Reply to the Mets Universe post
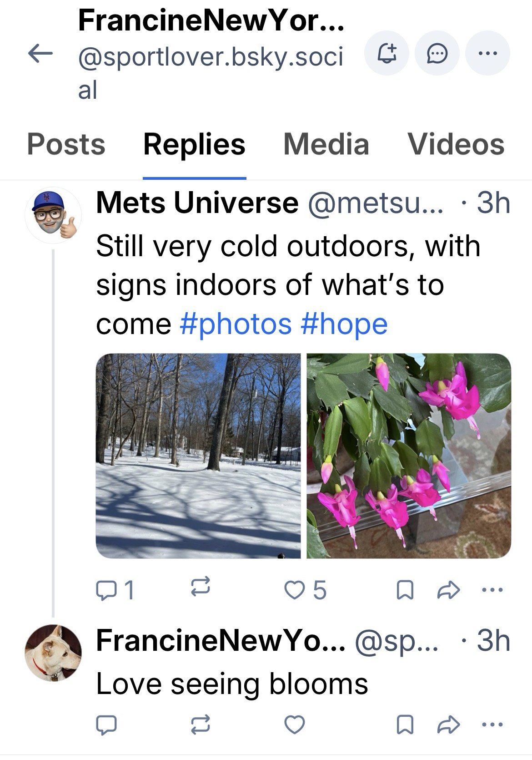The height and width of the screenshot is (760, 532). 106,590
